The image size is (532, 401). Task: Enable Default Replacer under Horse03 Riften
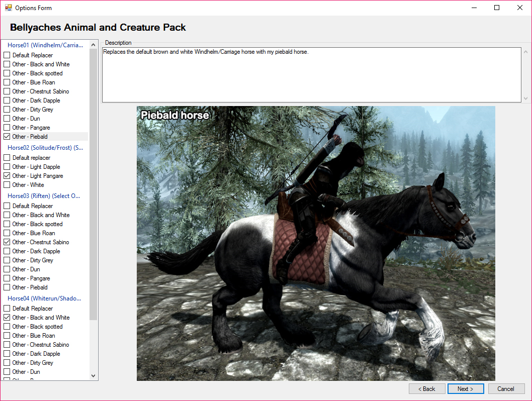(7, 206)
